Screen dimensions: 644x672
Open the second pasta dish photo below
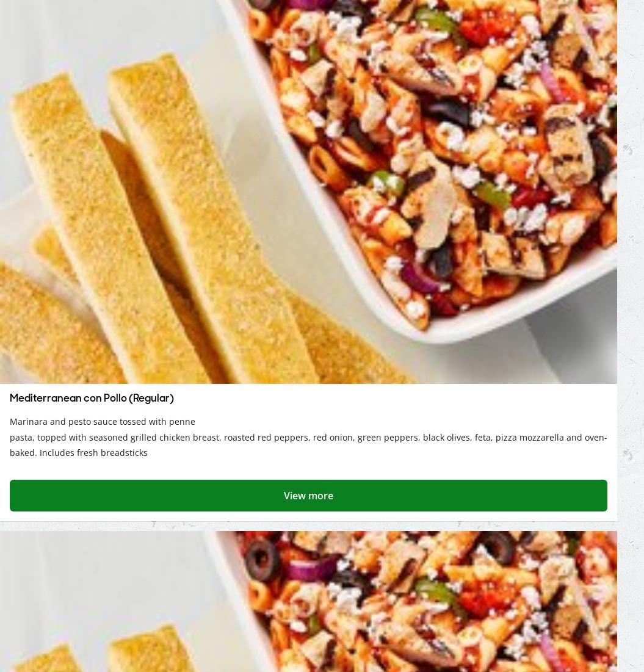308,602
